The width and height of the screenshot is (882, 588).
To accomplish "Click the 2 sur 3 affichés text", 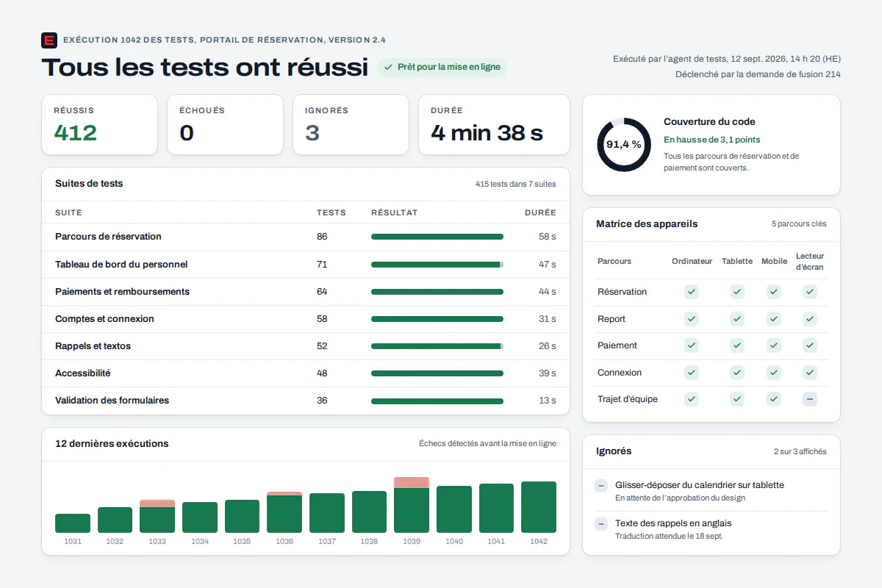I will pos(800,451).
